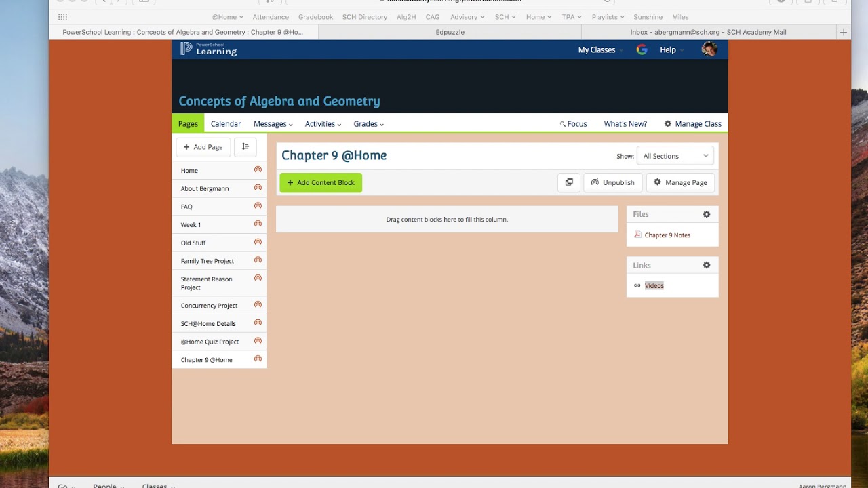This screenshot has height=488, width=868.
Task: Switch to the Edpuzzle browser tab
Action: pos(450,32)
